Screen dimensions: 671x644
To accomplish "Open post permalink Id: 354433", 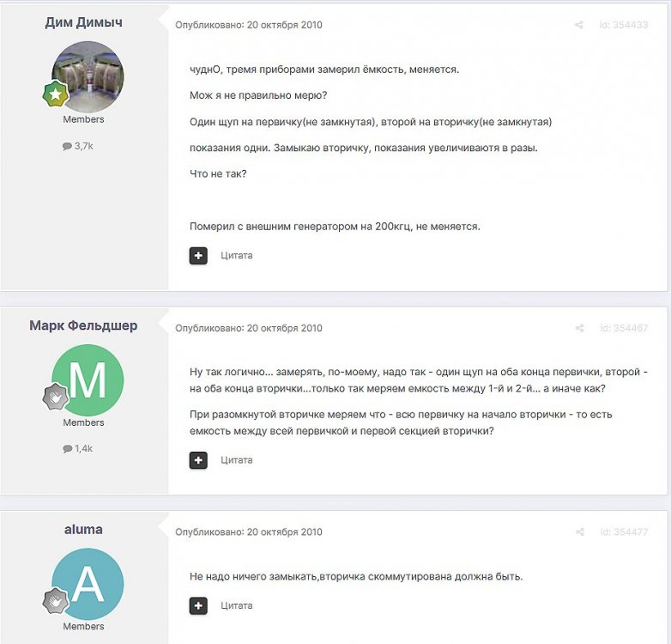I will pyautogui.click(x=624, y=25).
